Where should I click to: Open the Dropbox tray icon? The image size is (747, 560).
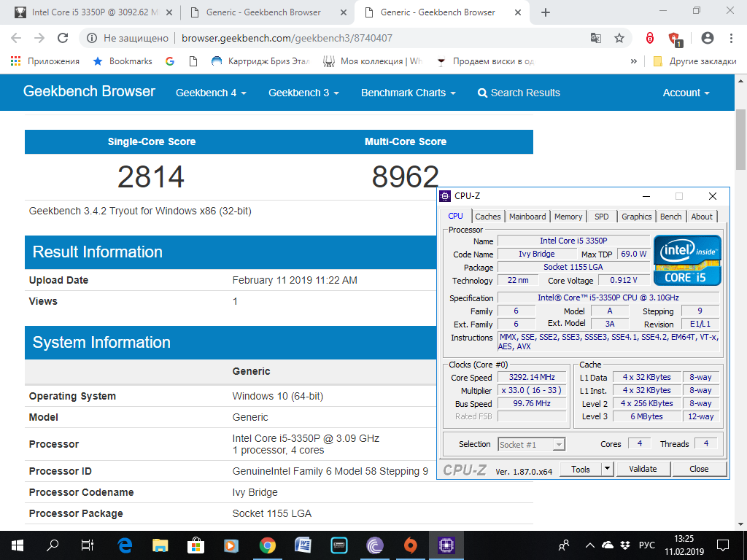click(x=625, y=545)
